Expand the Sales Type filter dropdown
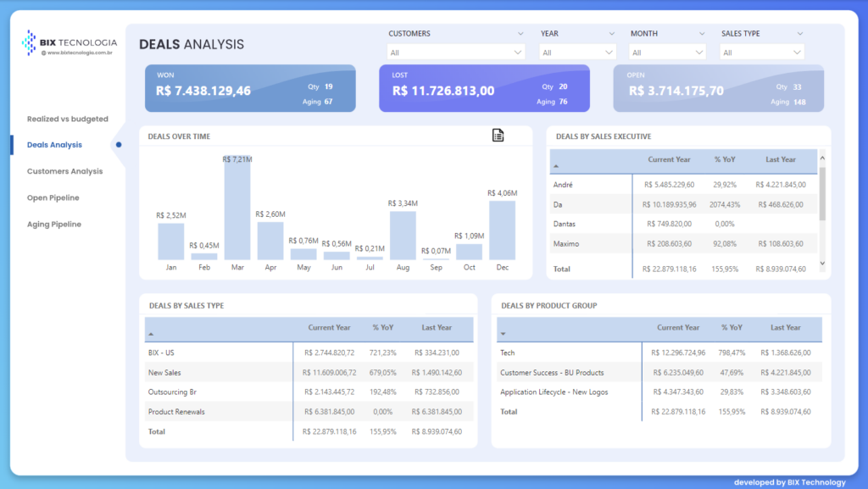The width and height of the screenshot is (868, 489). click(761, 53)
